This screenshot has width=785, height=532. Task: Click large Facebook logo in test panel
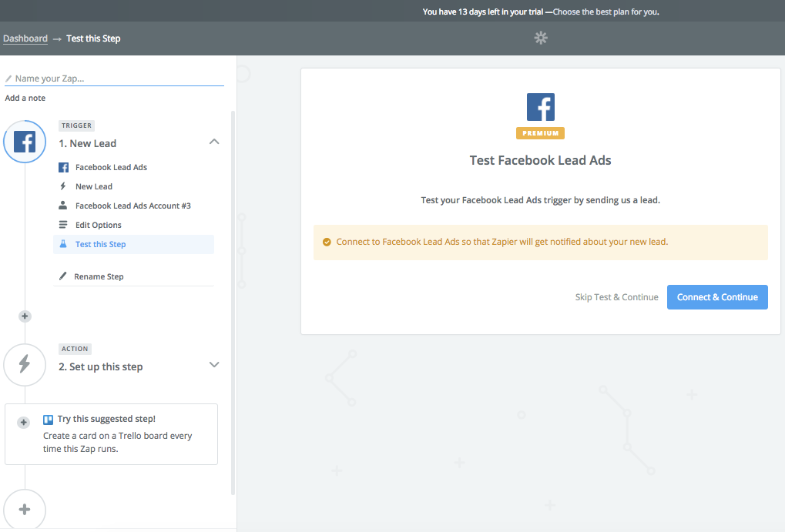pos(541,106)
